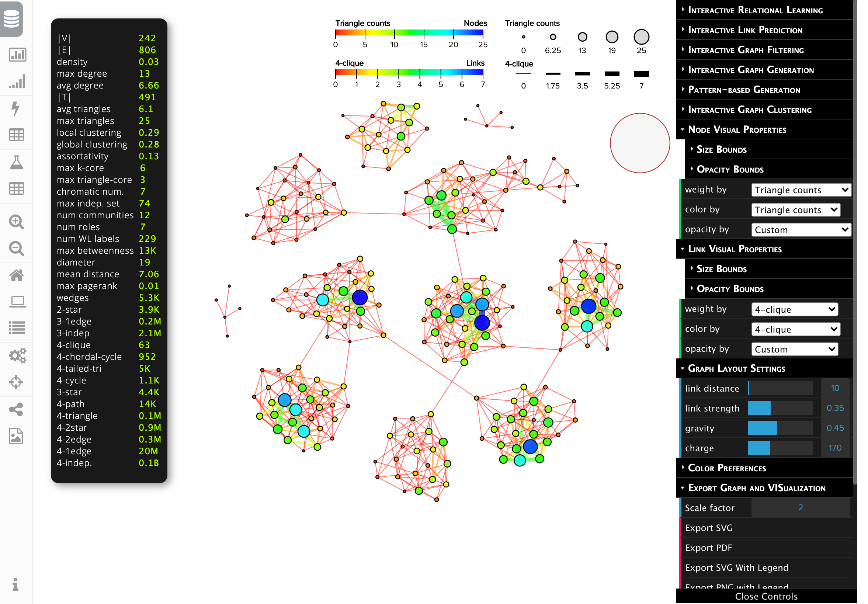Viewport: 868px width, 604px height.
Task: Open the table grid icon above the flask
Action: point(17,135)
